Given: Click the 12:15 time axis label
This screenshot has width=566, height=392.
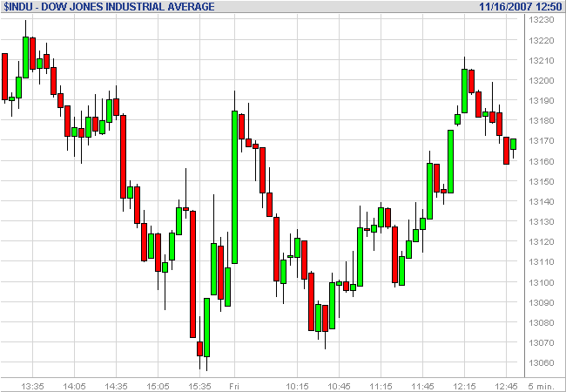Looking at the screenshot, I should coord(465,386).
